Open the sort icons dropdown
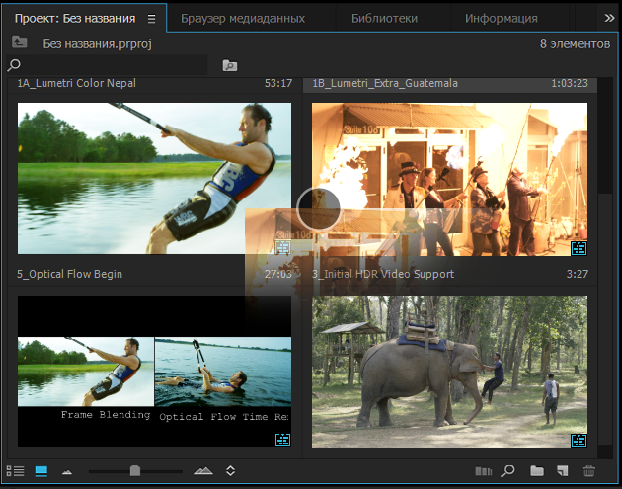The image size is (622, 489). tap(230, 471)
